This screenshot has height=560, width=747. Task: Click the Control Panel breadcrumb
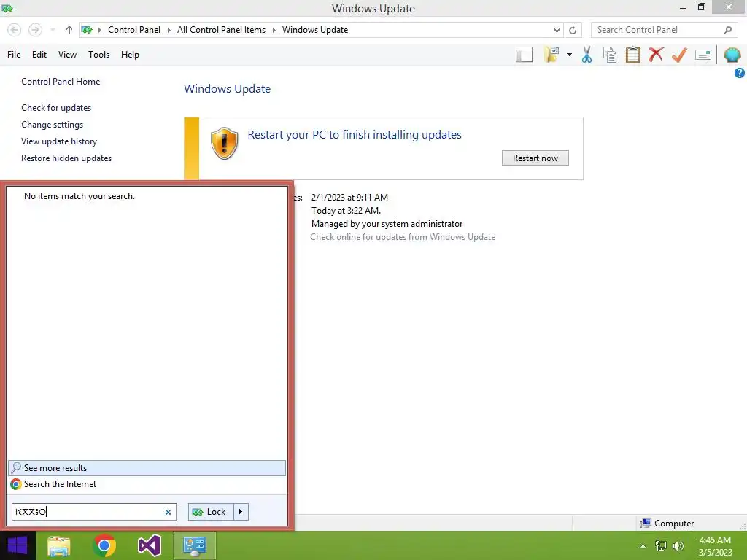[134, 30]
